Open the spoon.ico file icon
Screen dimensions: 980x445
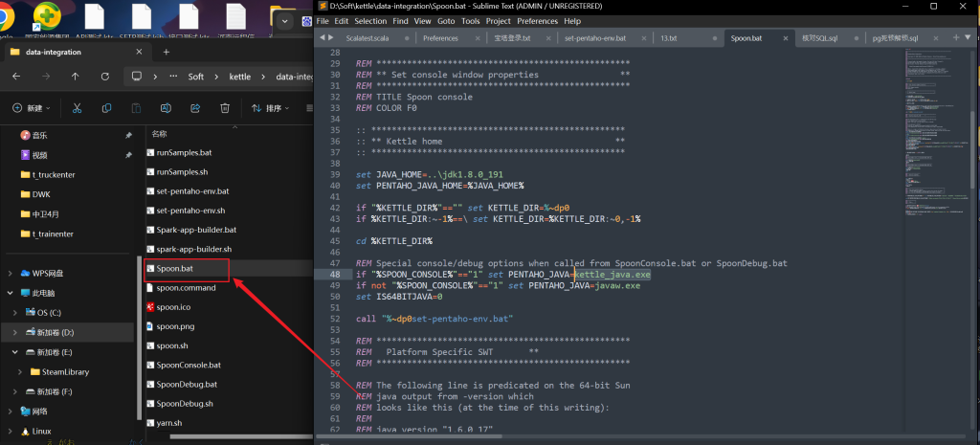(x=150, y=307)
